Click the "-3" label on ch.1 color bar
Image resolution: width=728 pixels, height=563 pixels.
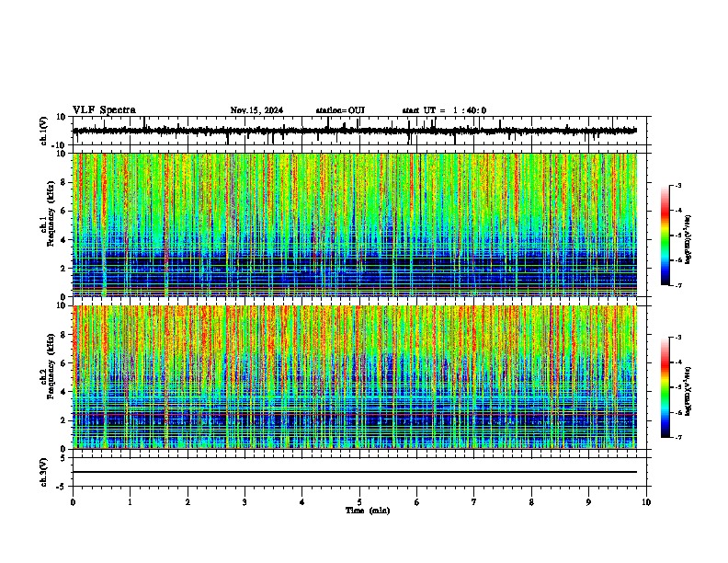677,185
